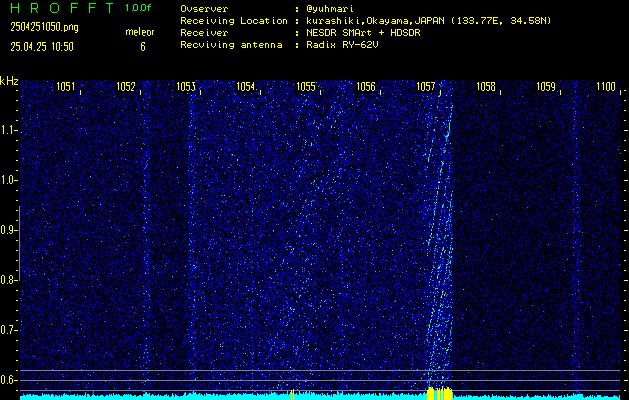The width and height of the screenshot is (629, 400).
Task: Click the Receiving Location field label
Action: click(x=234, y=21)
